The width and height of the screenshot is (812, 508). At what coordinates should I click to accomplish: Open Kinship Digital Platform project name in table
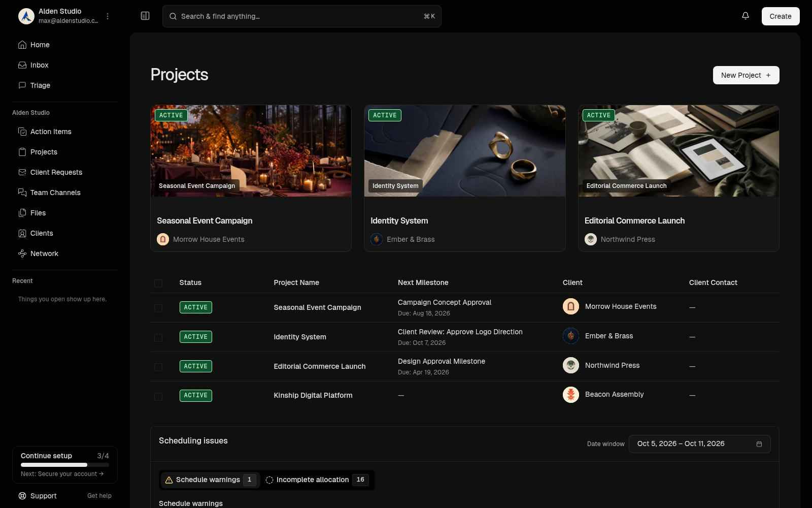point(313,395)
